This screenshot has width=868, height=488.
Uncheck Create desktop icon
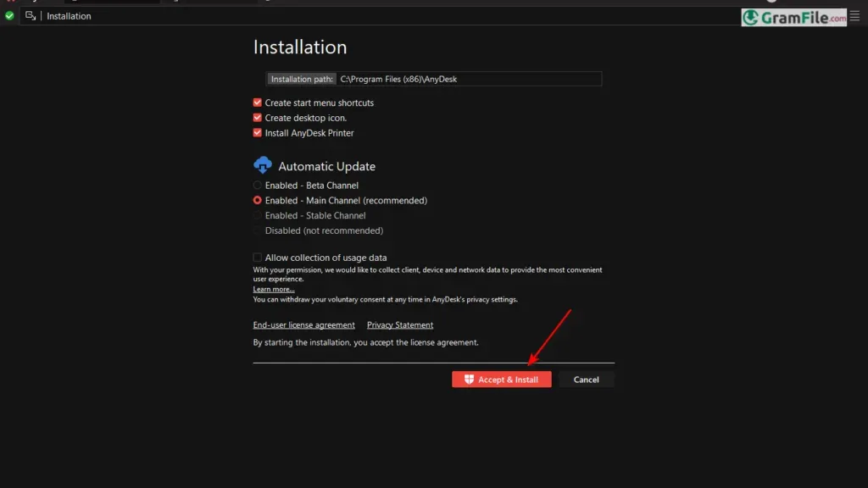258,118
